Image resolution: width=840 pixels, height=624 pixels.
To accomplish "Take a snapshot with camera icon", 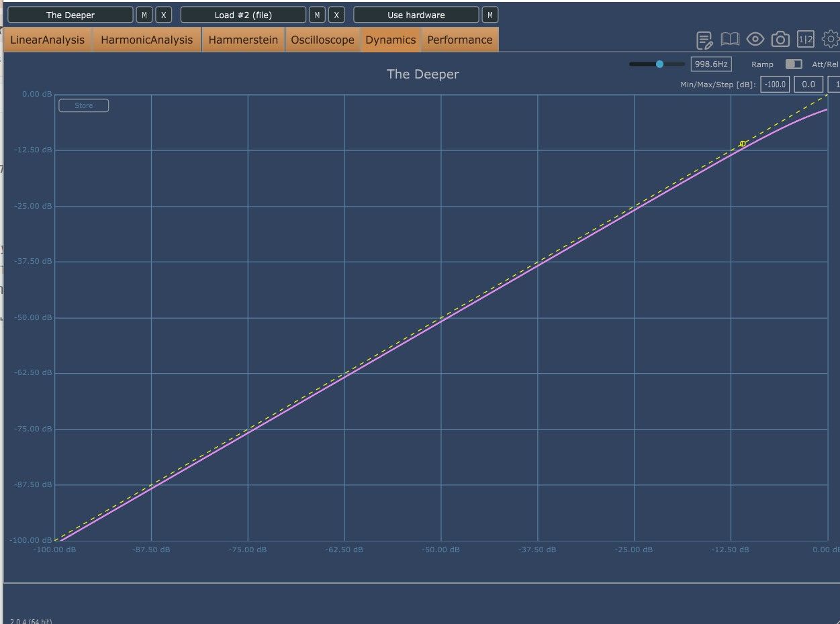I will [x=780, y=40].
